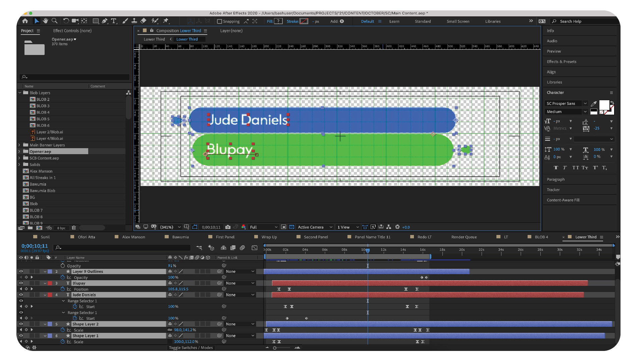Toggle Faux Bold in Character panel

556,168
